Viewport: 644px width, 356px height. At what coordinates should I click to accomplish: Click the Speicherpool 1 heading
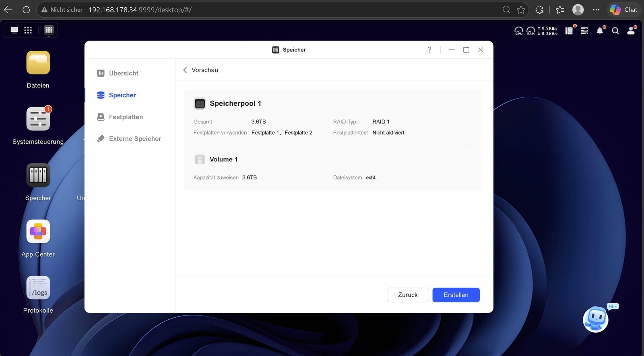click(235, 103)
